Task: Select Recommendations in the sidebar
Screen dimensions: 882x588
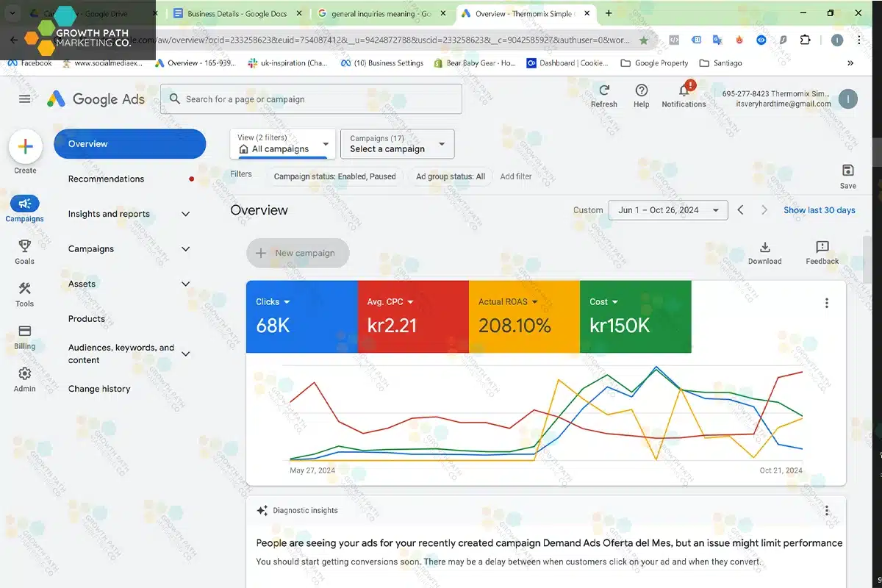Action: point(106,179)
